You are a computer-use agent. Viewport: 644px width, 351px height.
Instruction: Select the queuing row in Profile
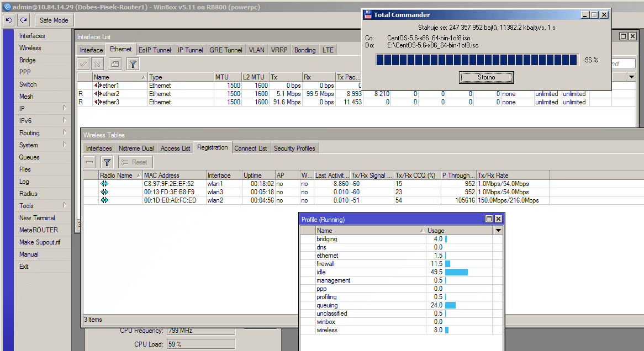402,305
